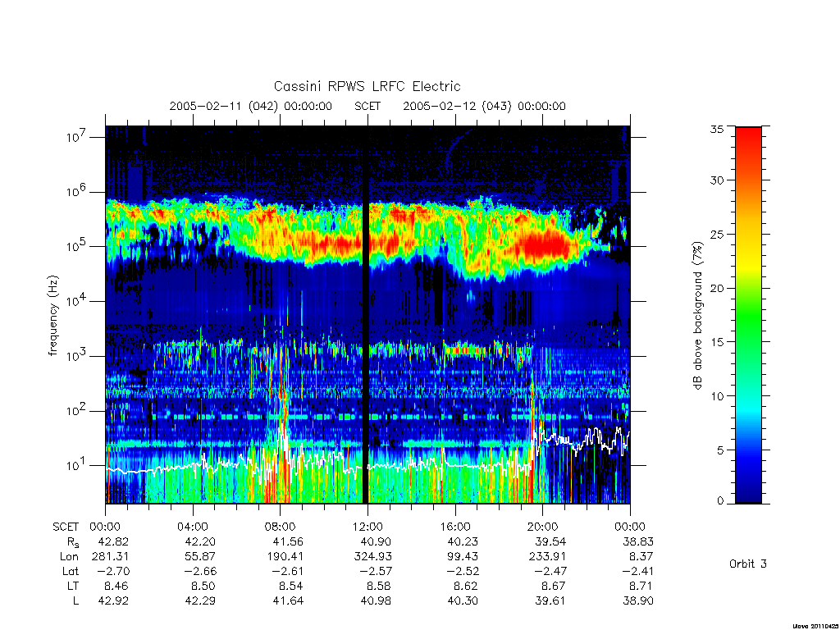Click the "dB above background (7%)" label
The image size is (840, 630).
click(x=697, y=316)
